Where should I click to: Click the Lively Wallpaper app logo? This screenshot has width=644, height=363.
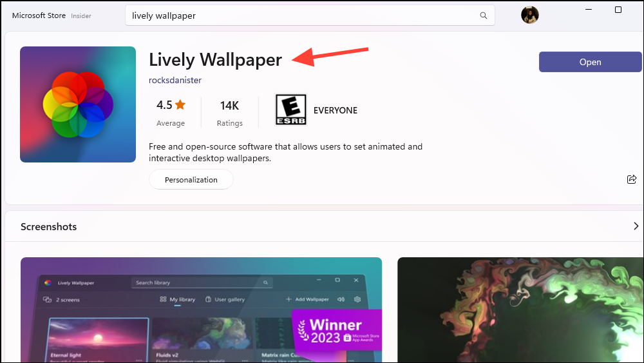[x=78, y=104]
